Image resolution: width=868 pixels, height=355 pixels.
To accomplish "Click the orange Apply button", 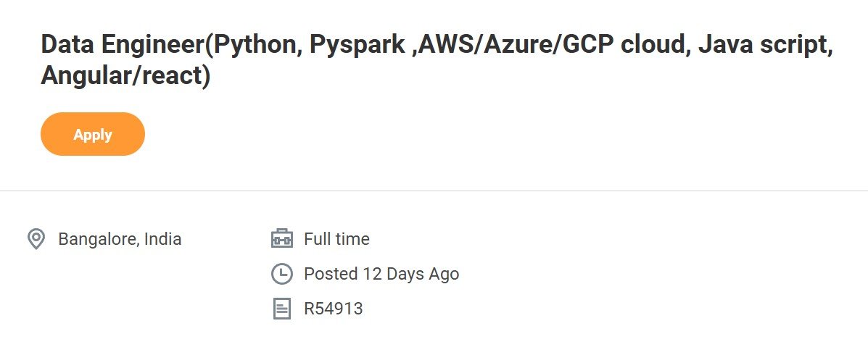I will (92, 134).
